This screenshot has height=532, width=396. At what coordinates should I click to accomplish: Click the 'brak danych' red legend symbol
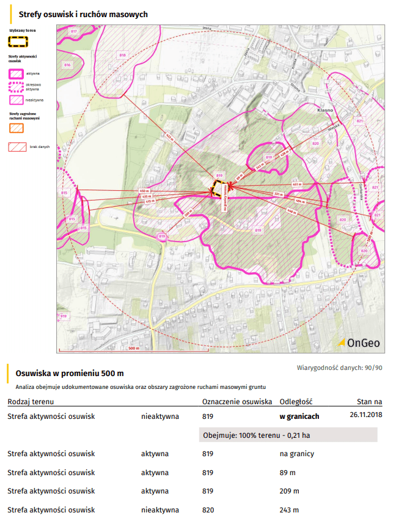(x=17, y=147)
